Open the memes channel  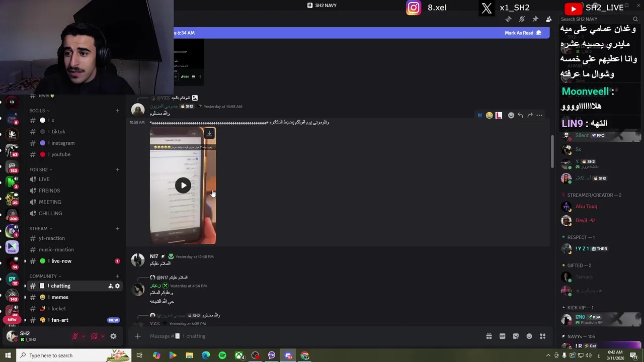click(x=74, y=297)
